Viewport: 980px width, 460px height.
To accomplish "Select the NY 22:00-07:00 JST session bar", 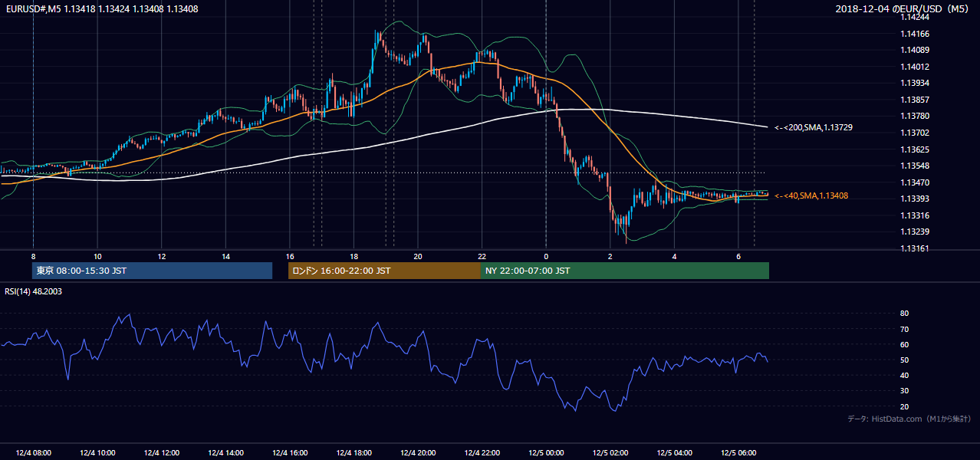I will point(625,271).
